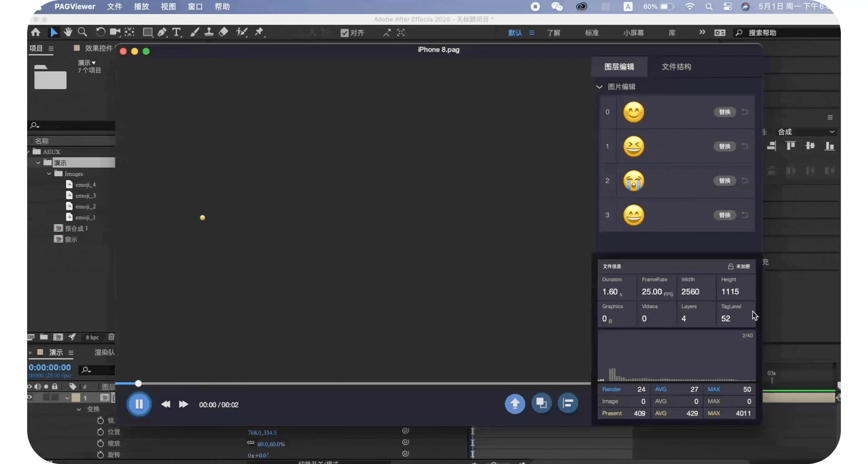Pause the PAG animation playback
The height and width of the screenshot is (464, 868).
[139, 404]
